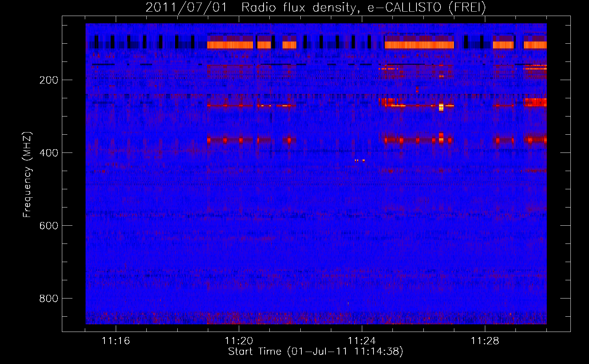
Task: Select the 'Frequency (MHZ)' y-axis label
Action: coord(27,175)
